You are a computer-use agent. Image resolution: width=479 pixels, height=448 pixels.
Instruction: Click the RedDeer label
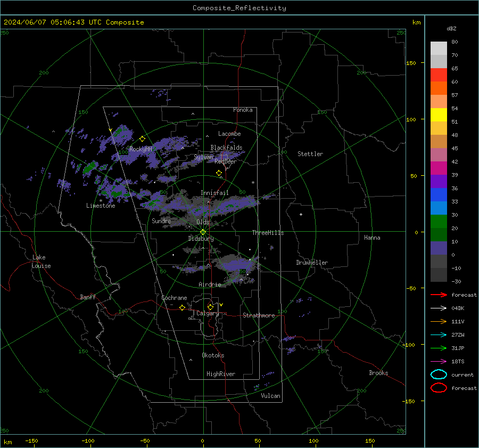pyautogui.click(x=226, y=161)
